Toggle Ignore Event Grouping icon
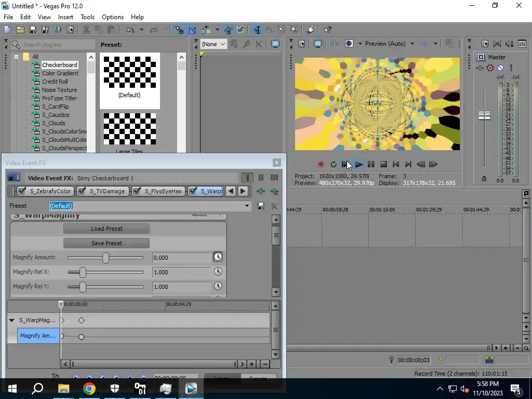The height and width of the screenshot is (399, 532). 241,30
